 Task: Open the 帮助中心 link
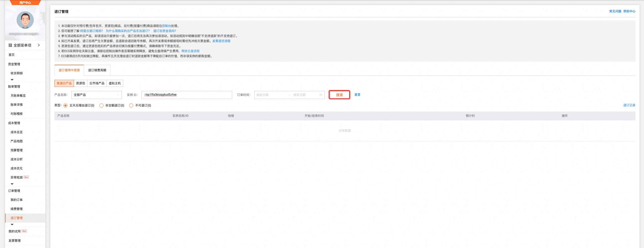[x=629, y=11]
